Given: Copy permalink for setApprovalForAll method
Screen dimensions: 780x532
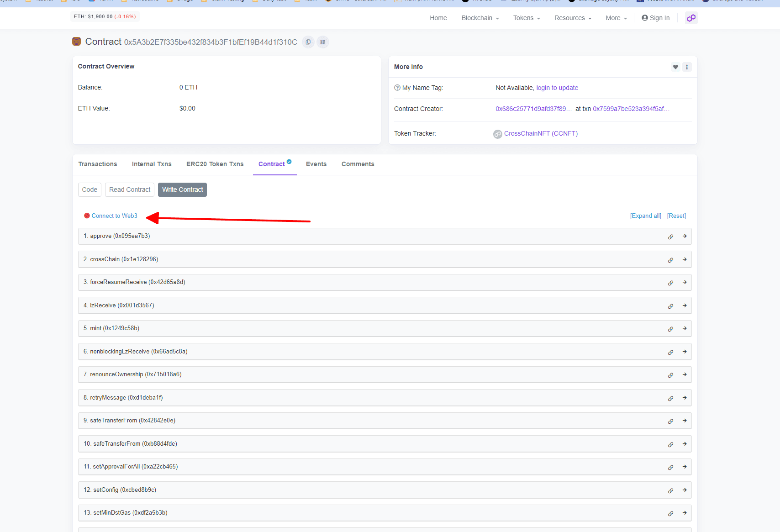Looking at the screenshot, I should pyautogui.click(x=670, y=467).
